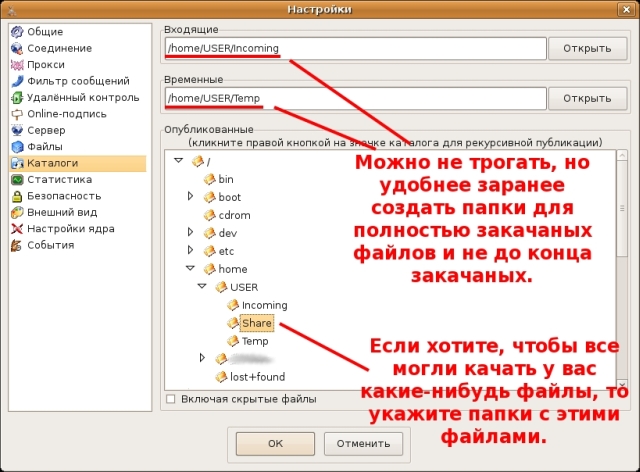Click the Безопасность lock icon

tap(17, 196)
